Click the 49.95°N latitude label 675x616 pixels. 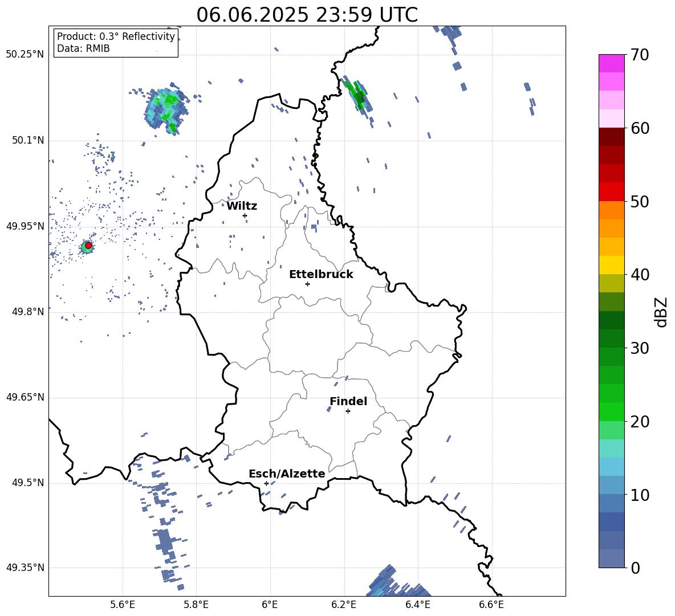point(25,226)
